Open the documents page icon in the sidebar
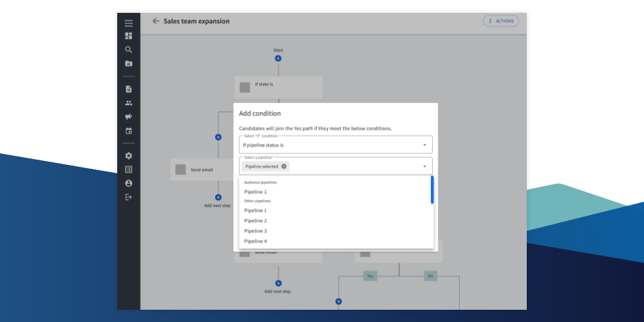 click(x=129, y=89)
